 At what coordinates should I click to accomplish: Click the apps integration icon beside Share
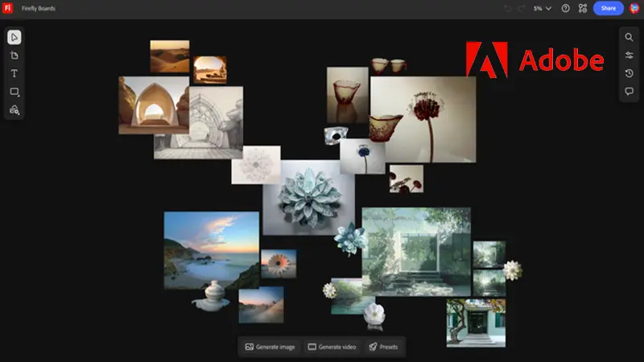pyautogui.click(x=583, y=8)
